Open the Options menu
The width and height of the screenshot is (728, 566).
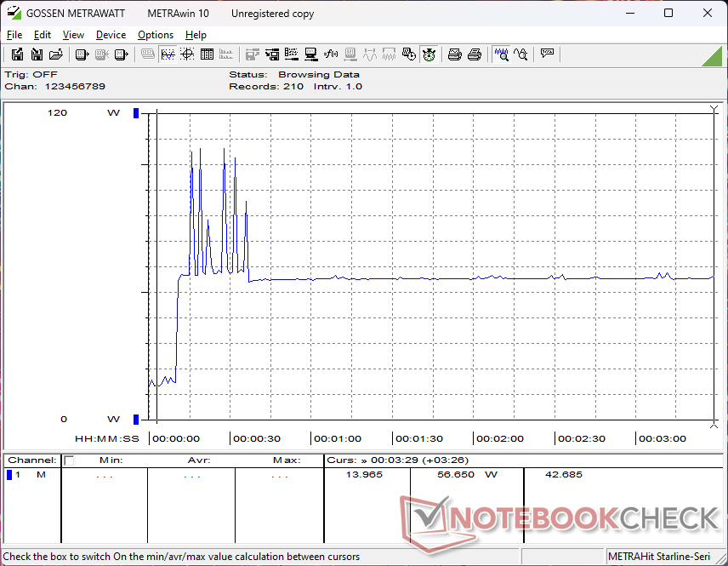pyautogui.click(x=156, y=35)
